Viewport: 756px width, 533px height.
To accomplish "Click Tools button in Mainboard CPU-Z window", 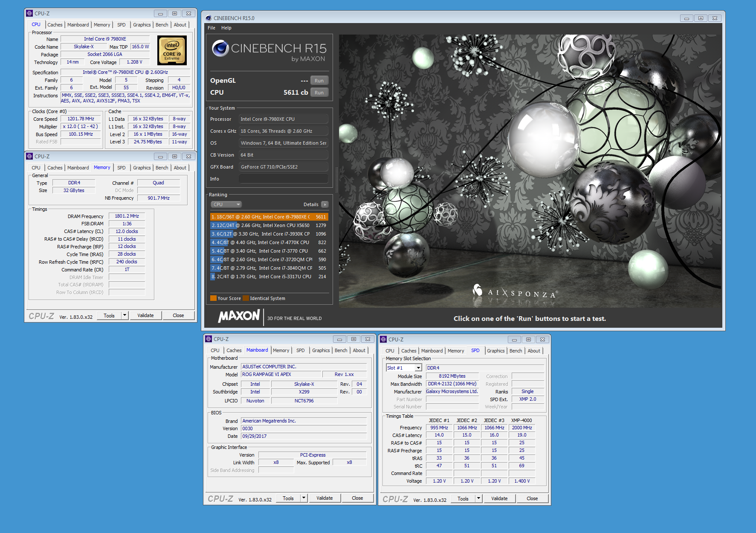I will click(288, 498).
